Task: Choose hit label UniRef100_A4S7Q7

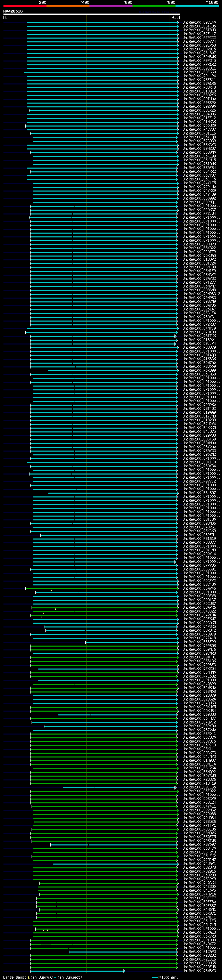Action: pyautogui.click(x=199, y=129)
